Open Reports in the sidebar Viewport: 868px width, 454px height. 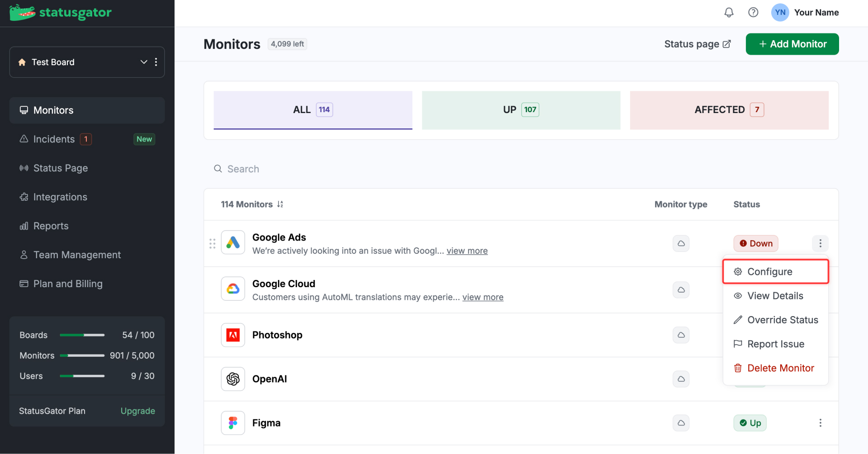pos(87,226)
